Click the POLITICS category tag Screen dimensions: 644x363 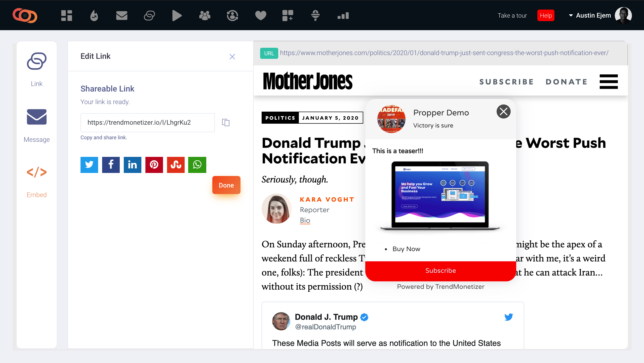pyautogui.click(x=280, y=118)
